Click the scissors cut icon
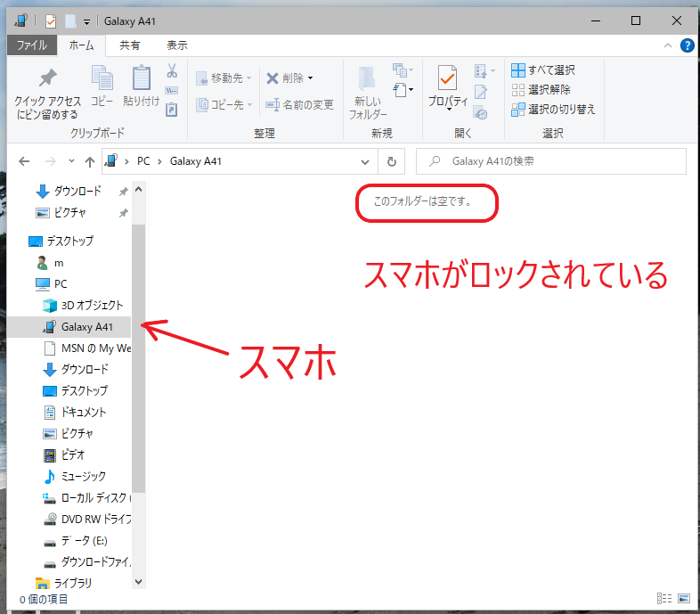 point(172,70)
